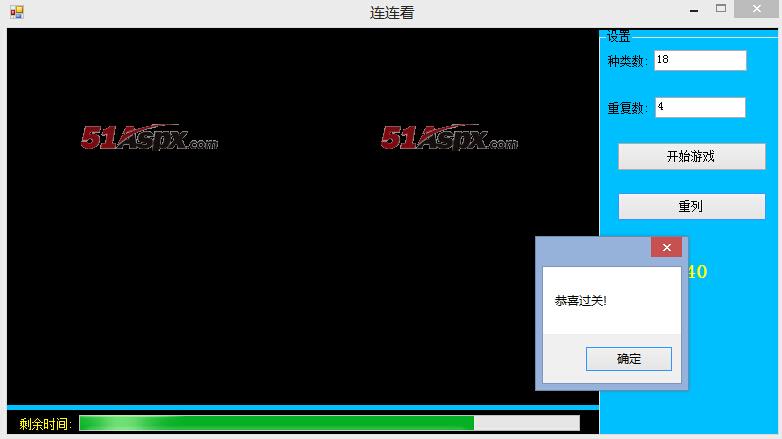Close the 恭喜过关 message dialog
This screenshot has width=782, height=439.
666,247
